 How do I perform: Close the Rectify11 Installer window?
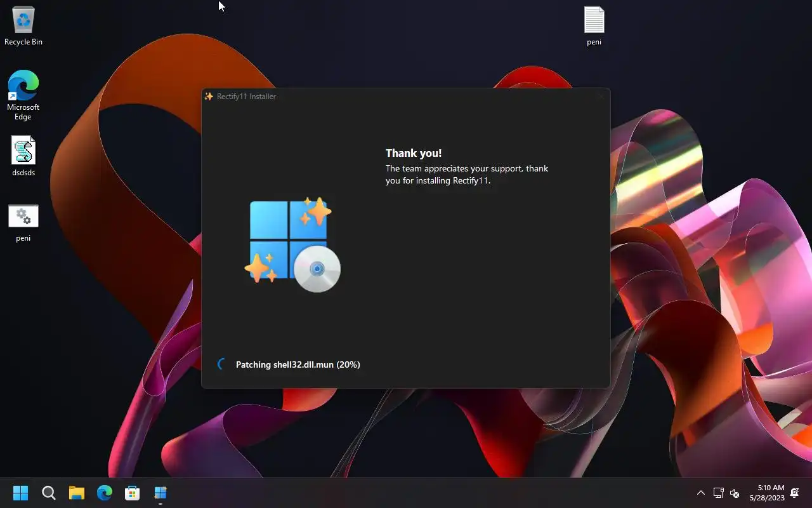(600, 97)
